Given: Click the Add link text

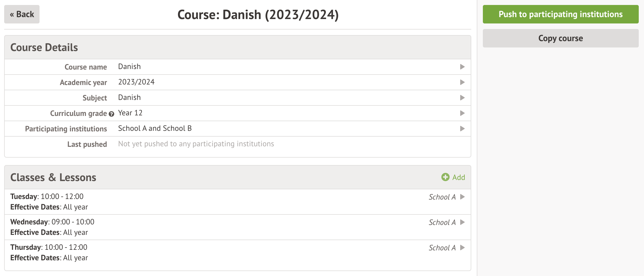Looking at the screenshot, I should pos(459,177).
